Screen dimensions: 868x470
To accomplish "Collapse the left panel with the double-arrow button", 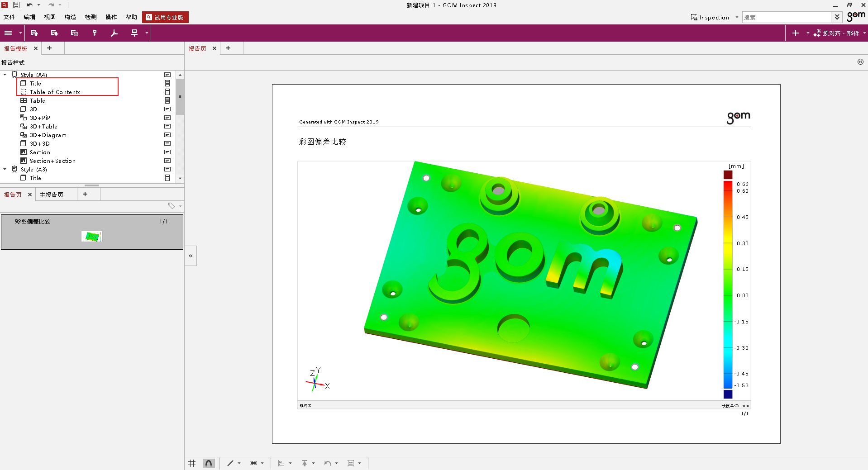I will 191,256.
